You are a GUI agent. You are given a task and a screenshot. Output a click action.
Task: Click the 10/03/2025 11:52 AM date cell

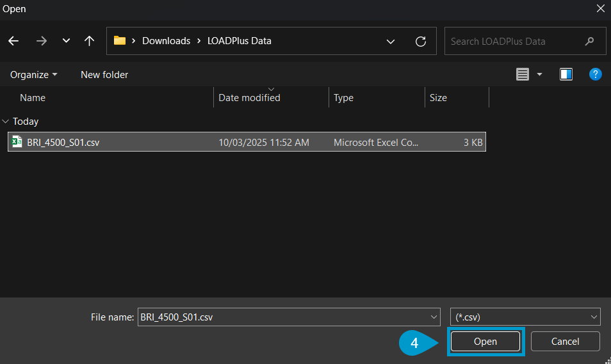click(x=264, y=143)
